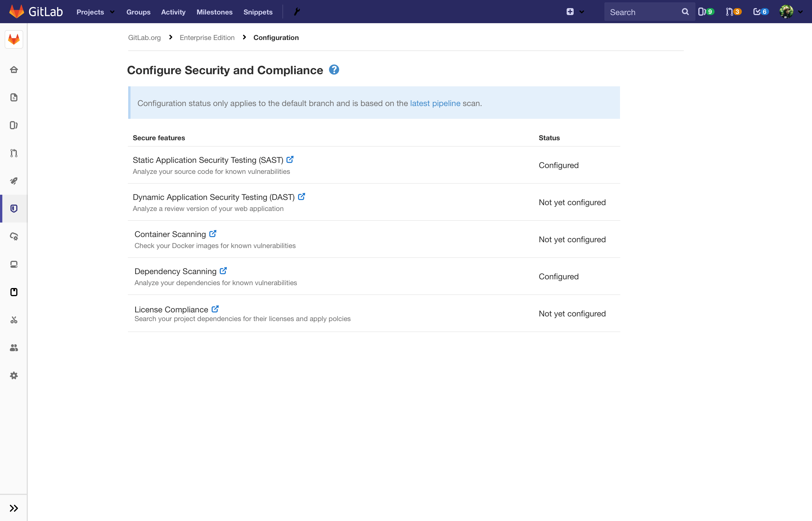Click inside the Search field
812x521 pixels.
tap(644, 12)
